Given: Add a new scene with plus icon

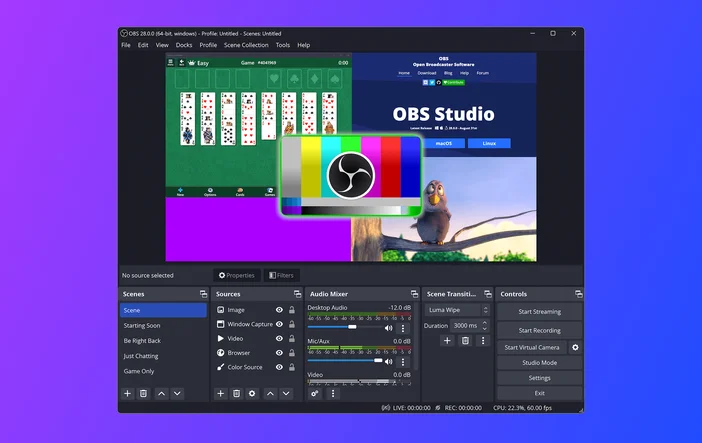Looking at the screenshot, I should 128,393.
